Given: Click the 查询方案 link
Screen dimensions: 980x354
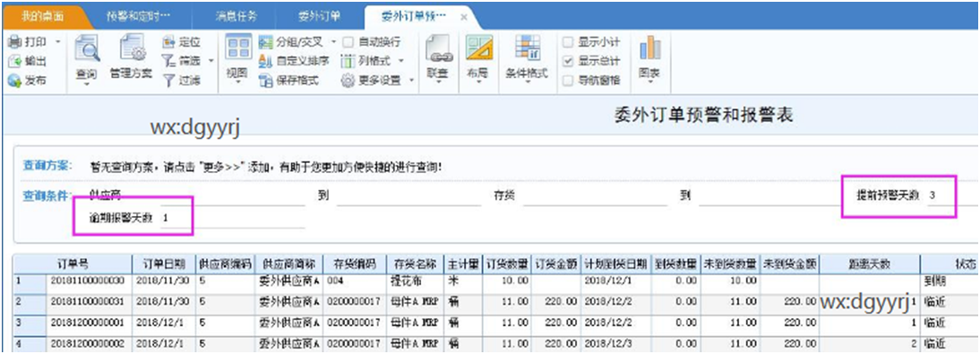Looking at the screenshot, I should pos(47,167).
